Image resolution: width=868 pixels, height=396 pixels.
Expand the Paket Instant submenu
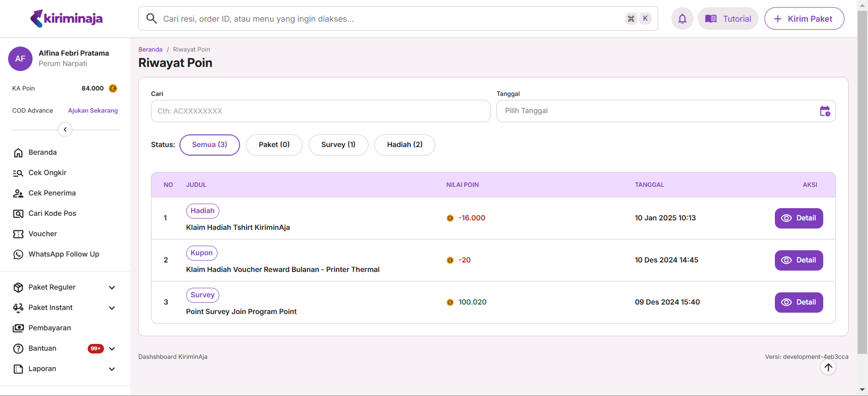click(x=112, y=308)
